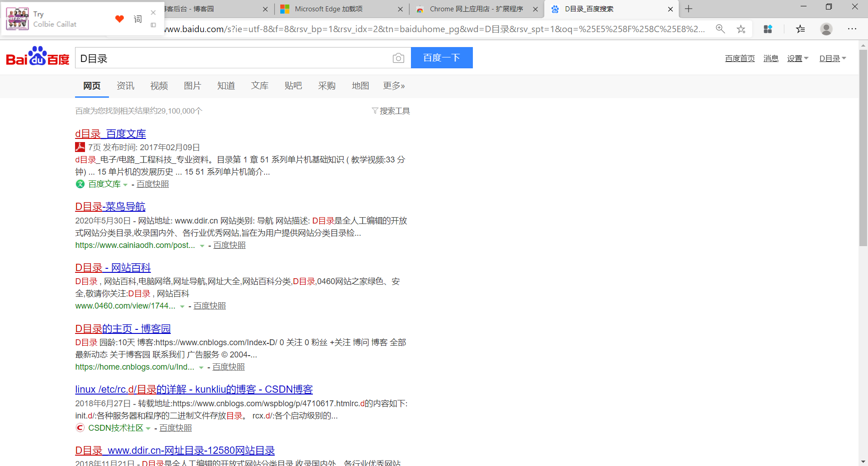
Task: Open the 消息 messages link
Action: click(771, 58)
